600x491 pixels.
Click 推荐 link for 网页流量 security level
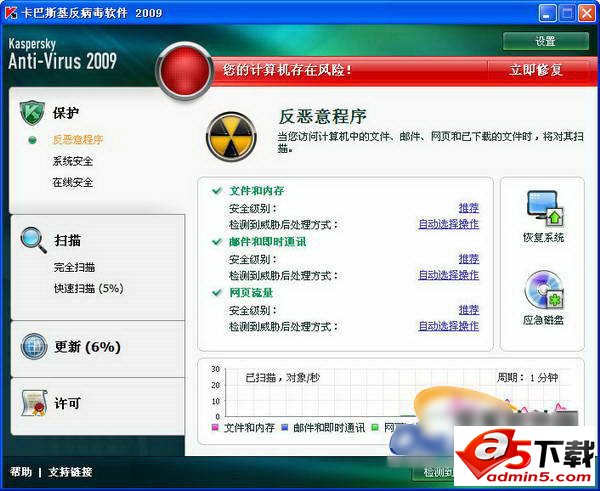(469, 310)
